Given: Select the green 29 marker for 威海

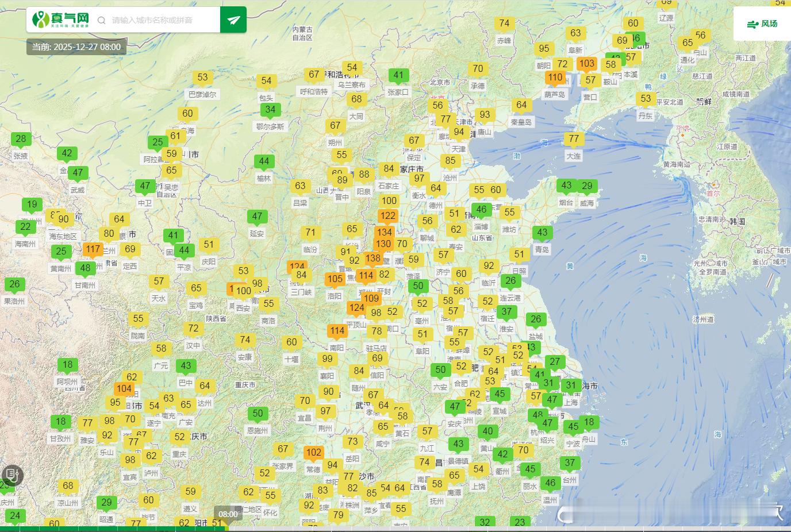Looking at the screenshot, I should (587, 187).
